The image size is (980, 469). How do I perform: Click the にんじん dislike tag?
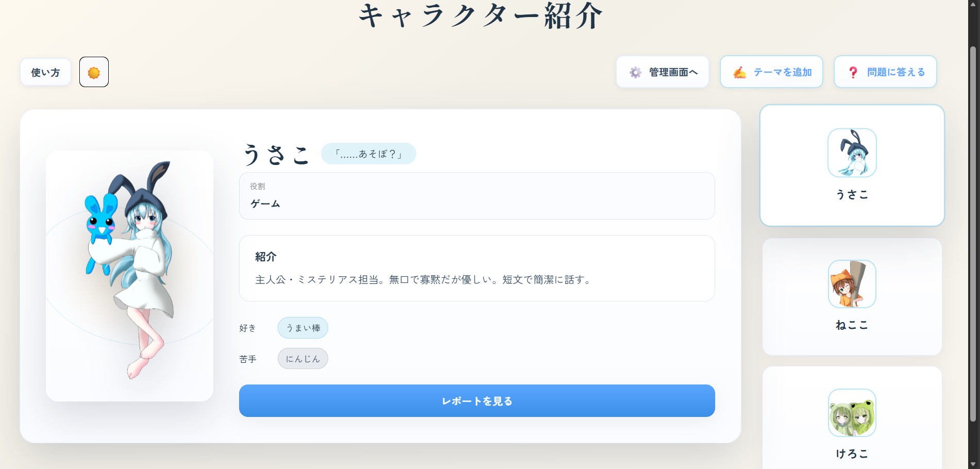pyautogui.click(x=303, y=359)
